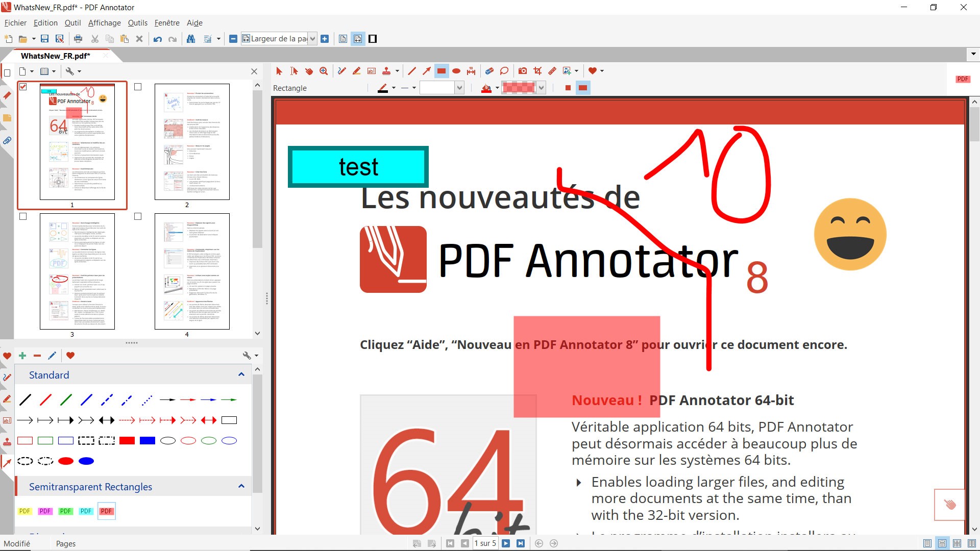
Task: Select the Marker highlighter tool
Action: [357, 71]
